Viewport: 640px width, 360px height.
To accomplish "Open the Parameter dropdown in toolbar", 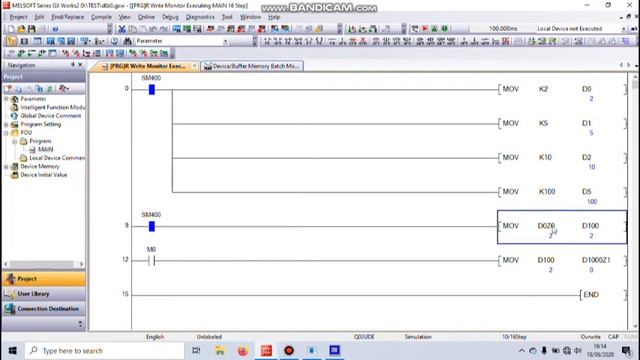I will click(x=225, y=41).
